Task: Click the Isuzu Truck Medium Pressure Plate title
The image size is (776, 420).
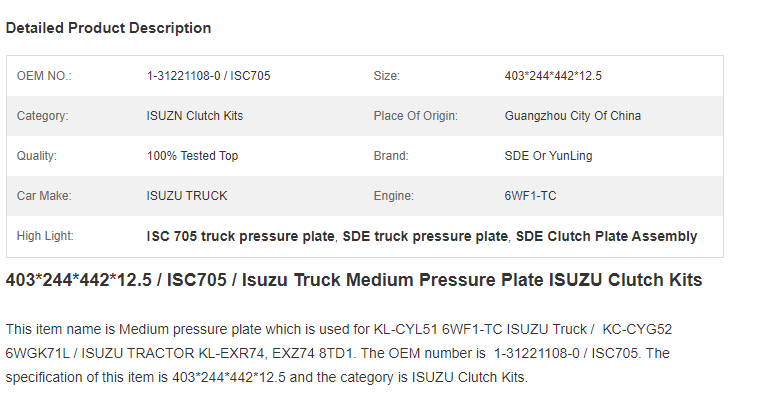Action: pos(354,280)
